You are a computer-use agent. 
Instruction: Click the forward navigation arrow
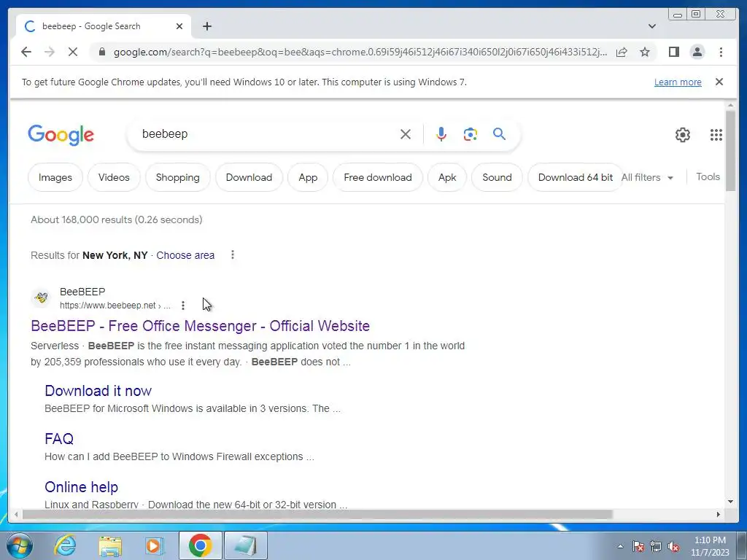click(x=50, y=52)
